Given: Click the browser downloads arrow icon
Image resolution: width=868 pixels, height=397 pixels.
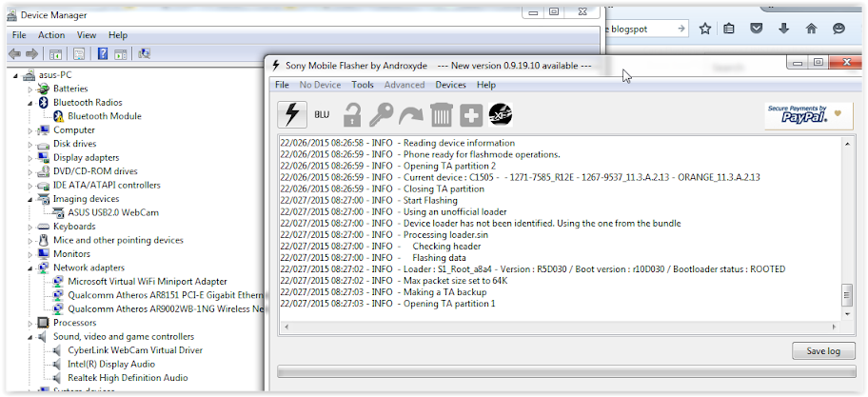Looking at the screenshot, I should pos(783,29).
